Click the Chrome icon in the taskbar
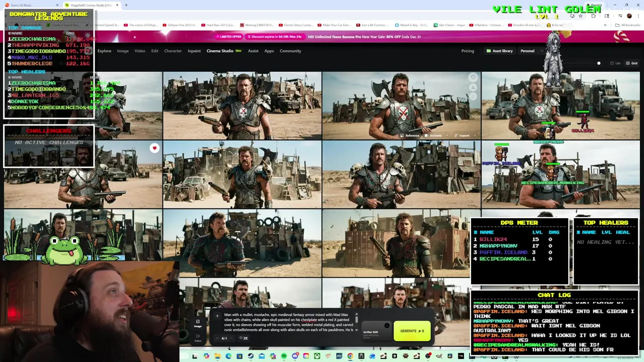644x362 pixels. pos(350,356)
